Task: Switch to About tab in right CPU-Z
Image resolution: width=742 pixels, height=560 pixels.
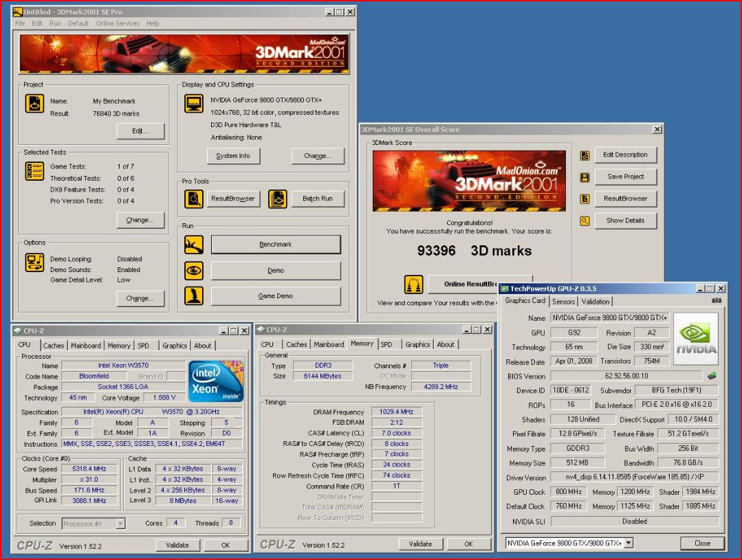Action: click(446, 344)
